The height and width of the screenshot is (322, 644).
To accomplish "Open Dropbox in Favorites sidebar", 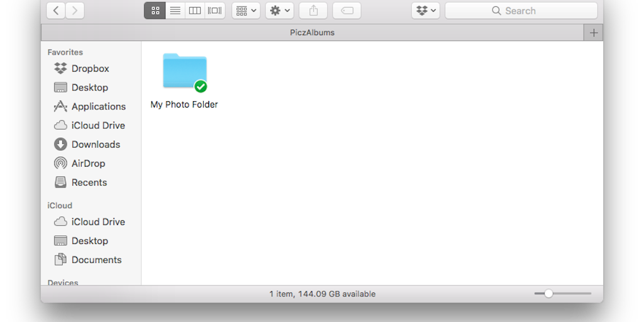I will (91, 69).
